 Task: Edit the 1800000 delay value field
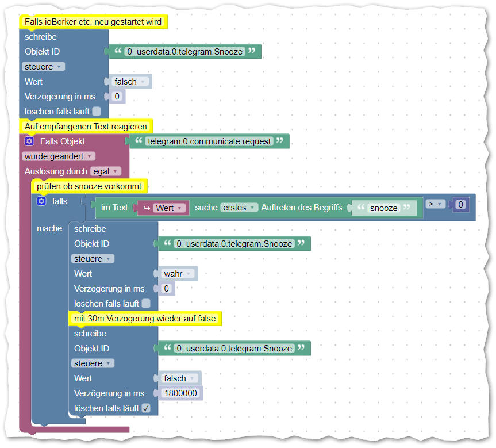[180, 393]
